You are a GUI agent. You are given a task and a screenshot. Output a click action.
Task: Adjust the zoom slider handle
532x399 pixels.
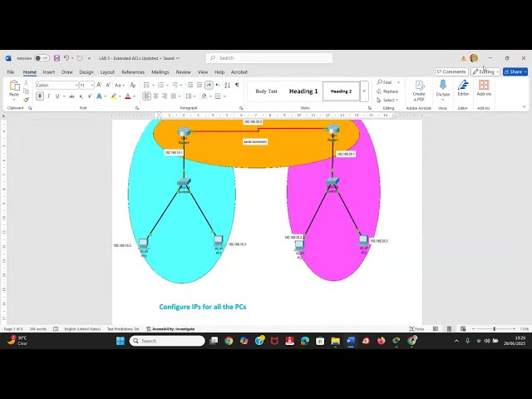[495, 329]
